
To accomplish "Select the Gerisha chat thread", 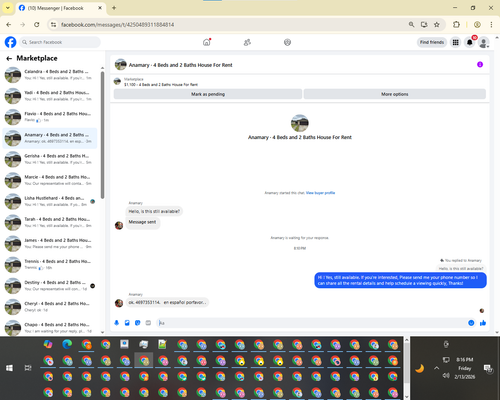I will pyautogui.click(x=50, y=159).
